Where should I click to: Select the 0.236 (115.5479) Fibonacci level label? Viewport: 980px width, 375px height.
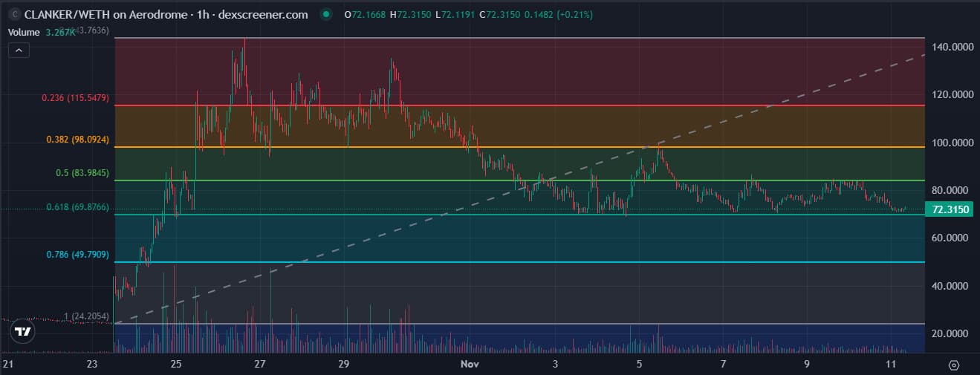(76, 98)
